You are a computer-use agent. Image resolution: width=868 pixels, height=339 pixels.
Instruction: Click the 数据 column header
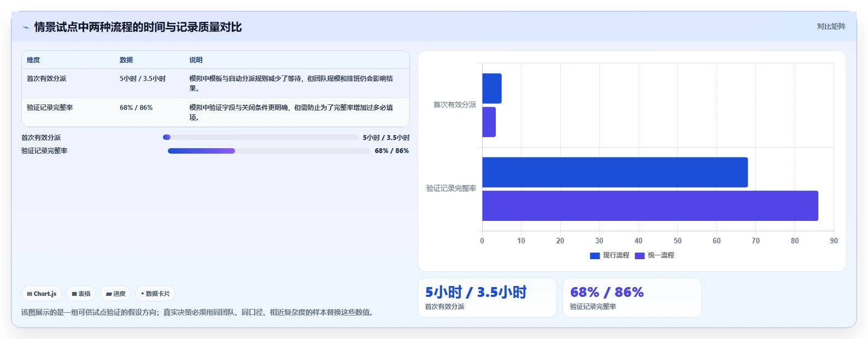126,60
